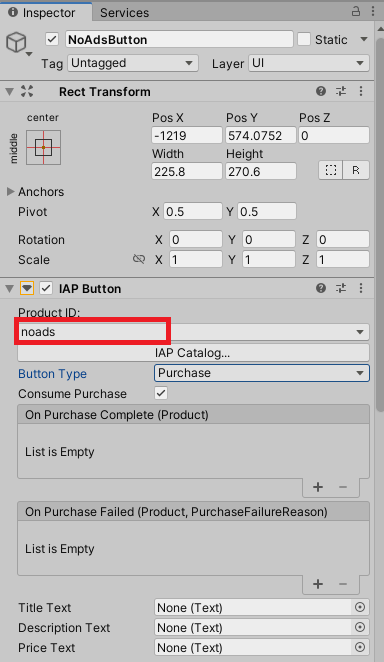Remove listener from On Purchase Complete

point(343,487)
